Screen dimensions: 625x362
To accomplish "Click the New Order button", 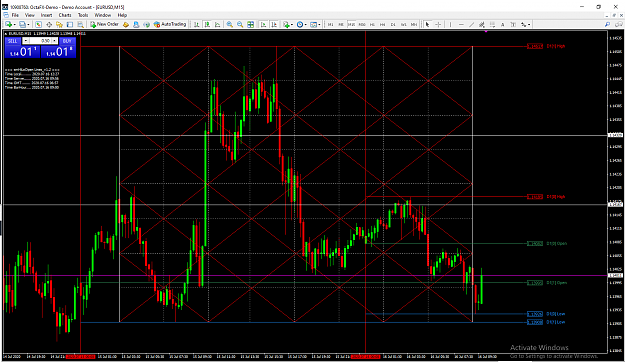I will [104, 24].
